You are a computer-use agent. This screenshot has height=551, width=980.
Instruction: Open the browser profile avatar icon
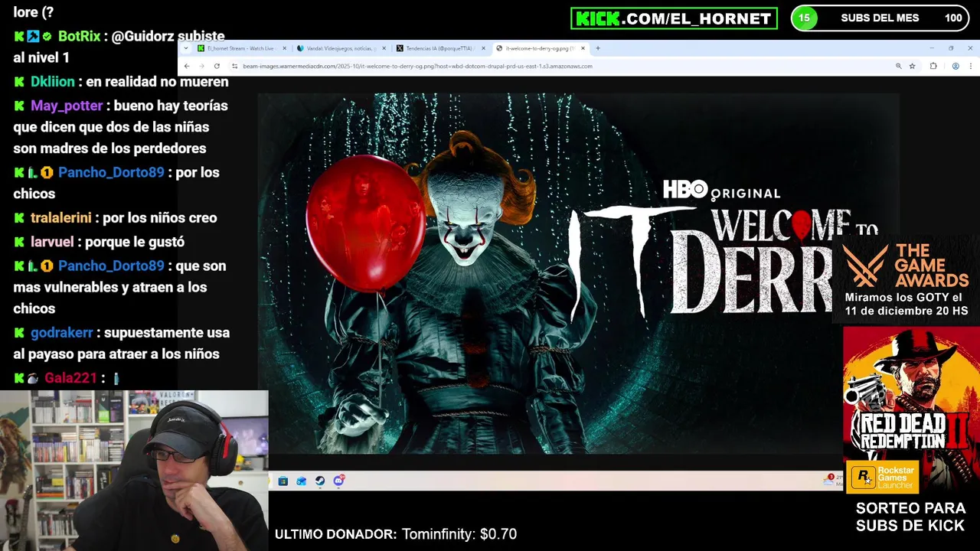point(955,66)
